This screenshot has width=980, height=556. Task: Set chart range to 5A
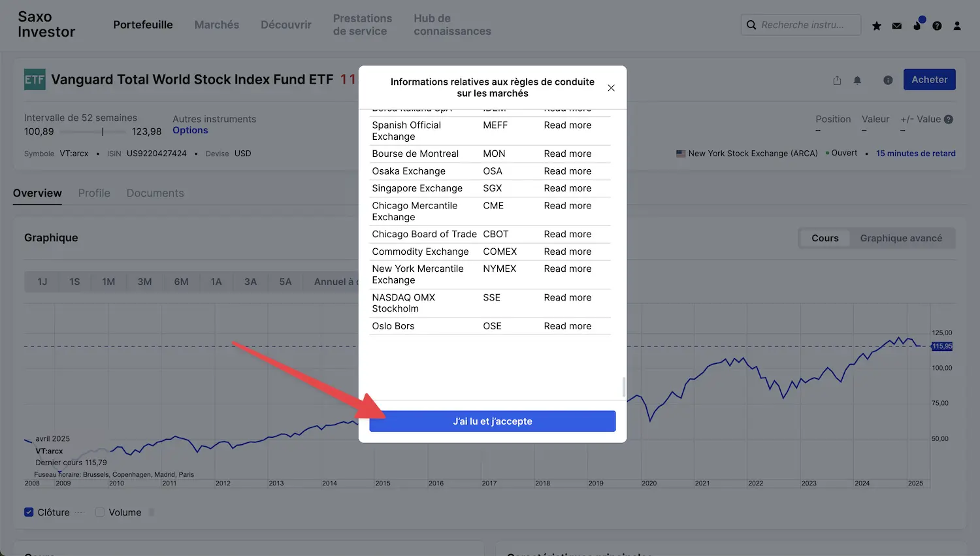click(286, 282)
